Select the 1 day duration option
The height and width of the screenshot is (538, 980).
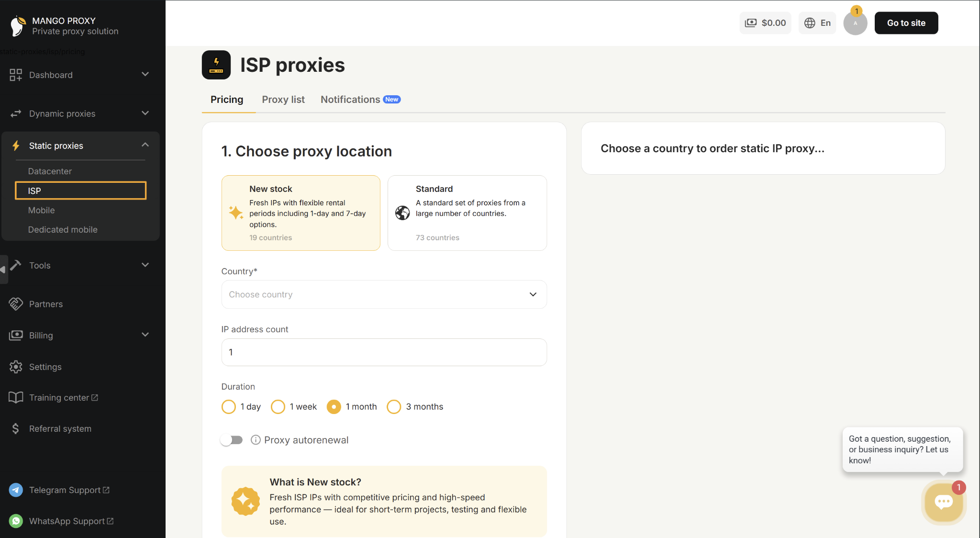pos(229,407)
